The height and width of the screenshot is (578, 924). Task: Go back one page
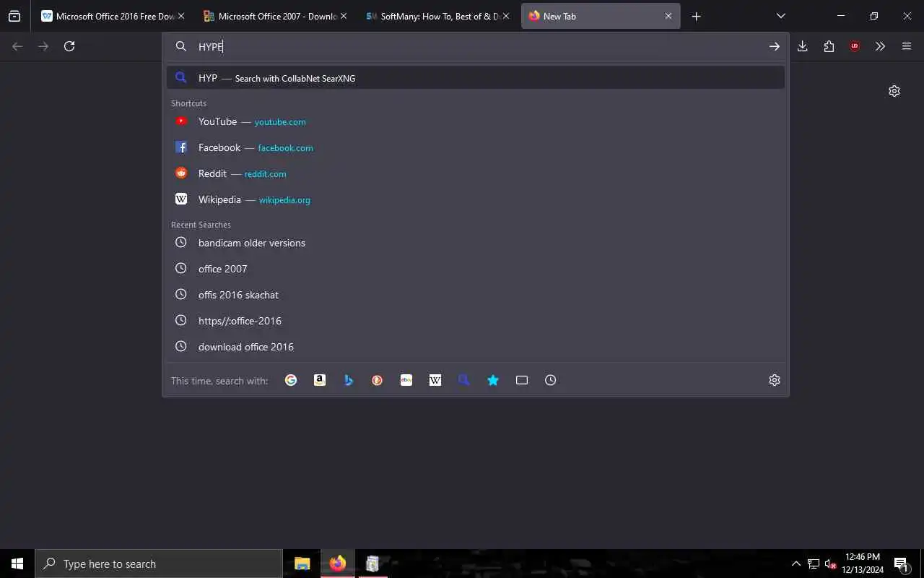(17, 46)
